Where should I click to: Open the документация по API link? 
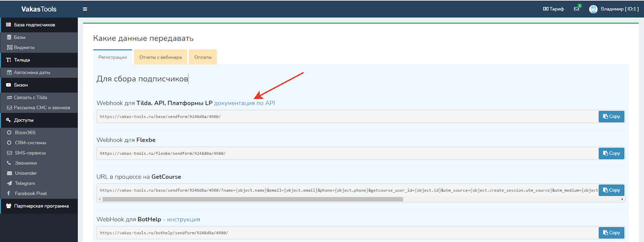point(244,103)
